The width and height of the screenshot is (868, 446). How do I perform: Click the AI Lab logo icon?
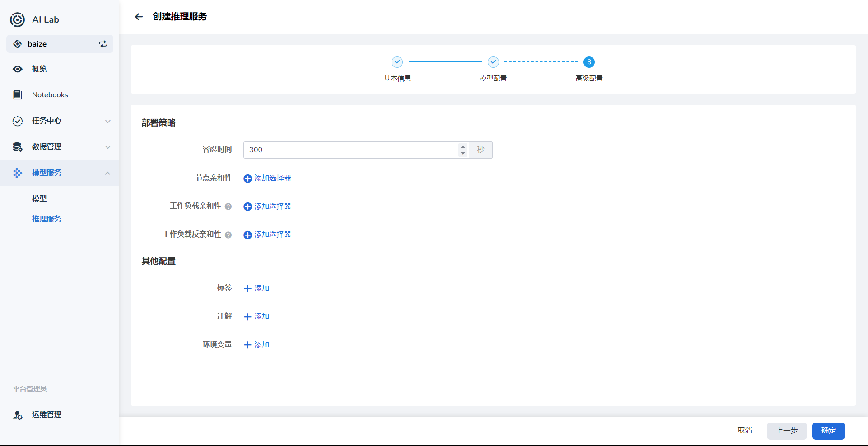tap(17, 19)
